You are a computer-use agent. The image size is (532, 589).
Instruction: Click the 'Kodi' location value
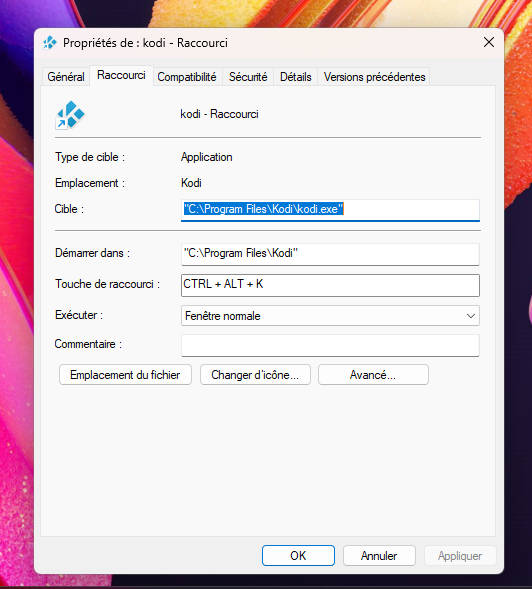click(x=191, y=183)
